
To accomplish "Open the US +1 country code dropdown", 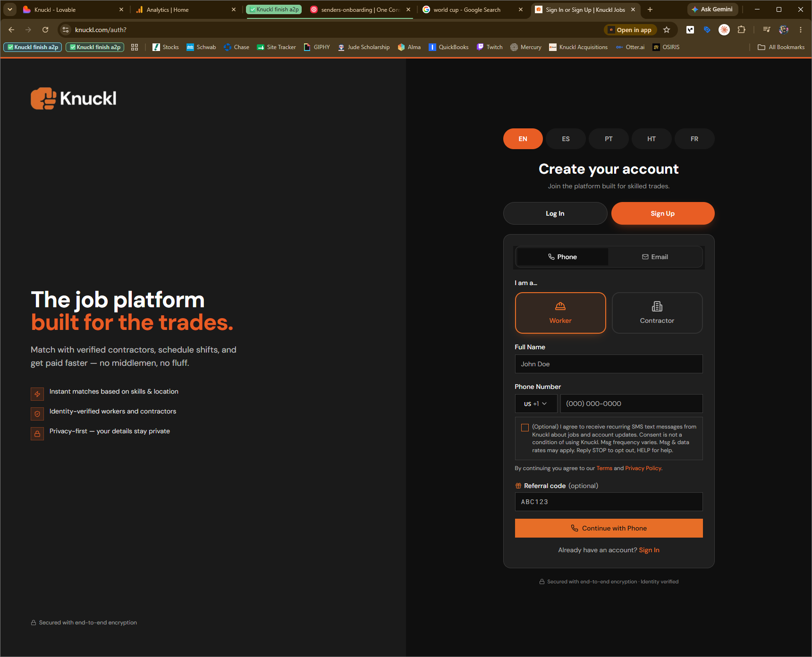I will 536,404.
